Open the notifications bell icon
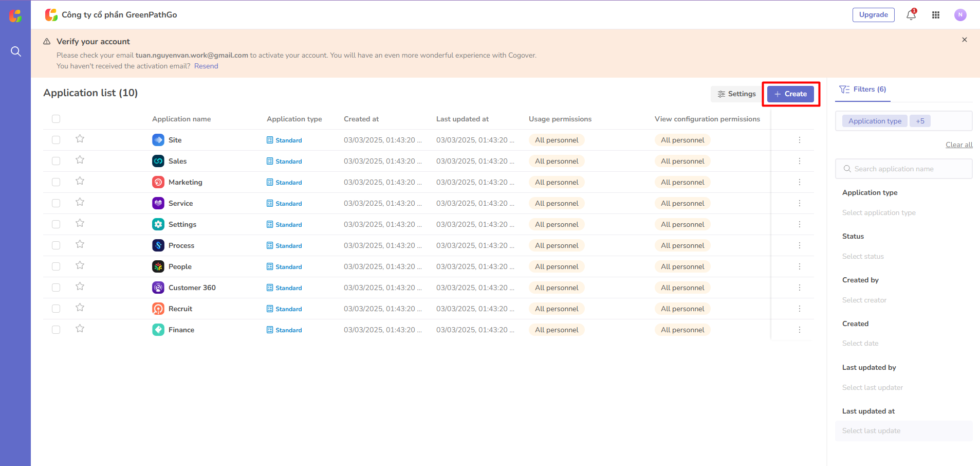The height and width of the screenshot is (466, 980). click(x=911, y=15)
